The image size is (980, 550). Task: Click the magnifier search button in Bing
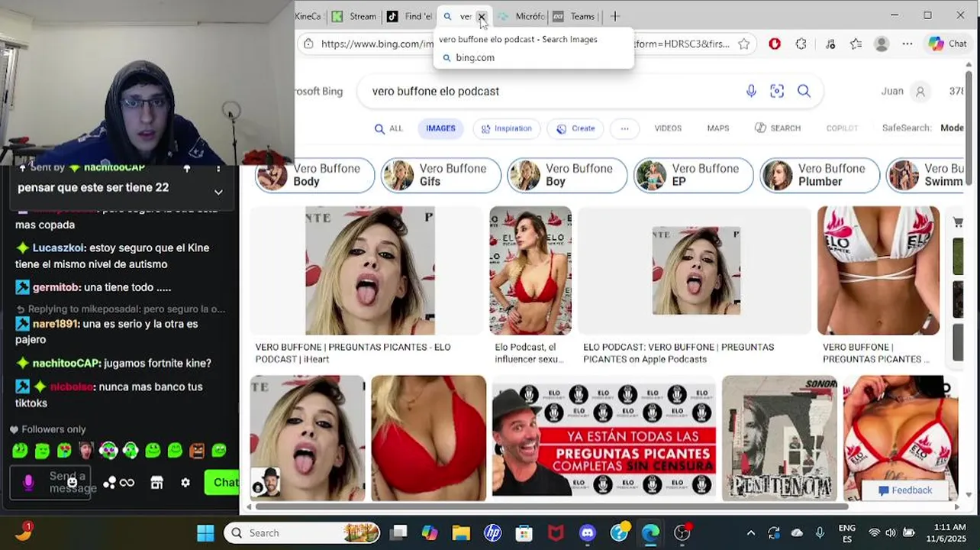pyautogui.click(x=804, y=91)
